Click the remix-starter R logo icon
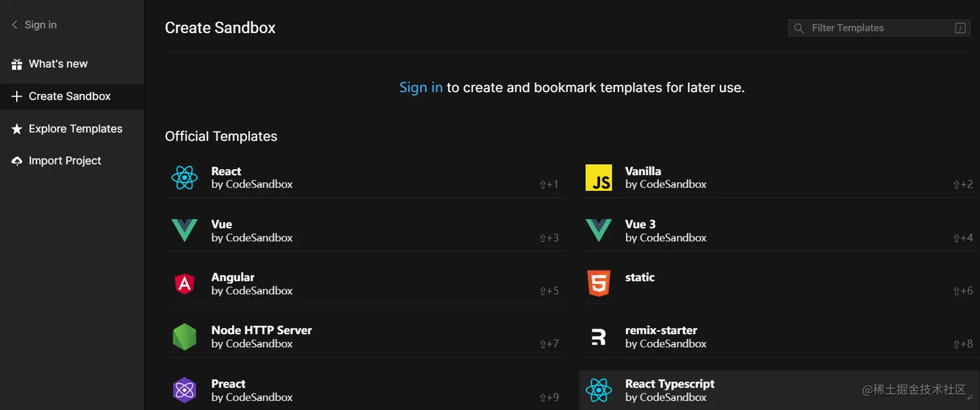The image size is (980, 410). 598,337
